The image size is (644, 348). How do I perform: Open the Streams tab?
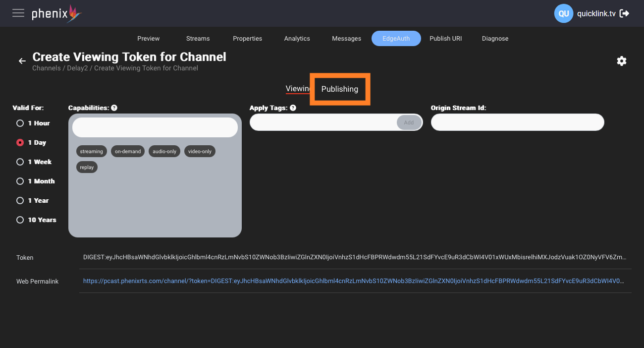[x=198, y=38]
